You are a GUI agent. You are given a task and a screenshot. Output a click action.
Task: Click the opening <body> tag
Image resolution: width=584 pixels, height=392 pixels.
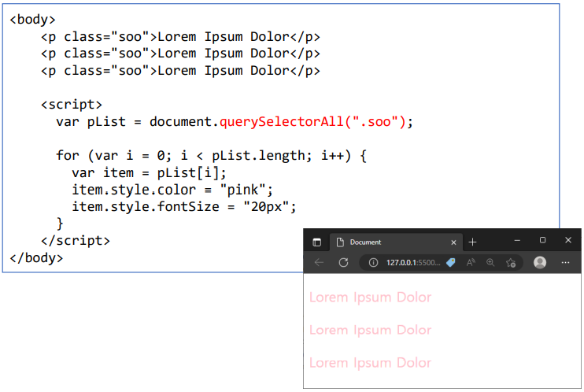(33, 20)
